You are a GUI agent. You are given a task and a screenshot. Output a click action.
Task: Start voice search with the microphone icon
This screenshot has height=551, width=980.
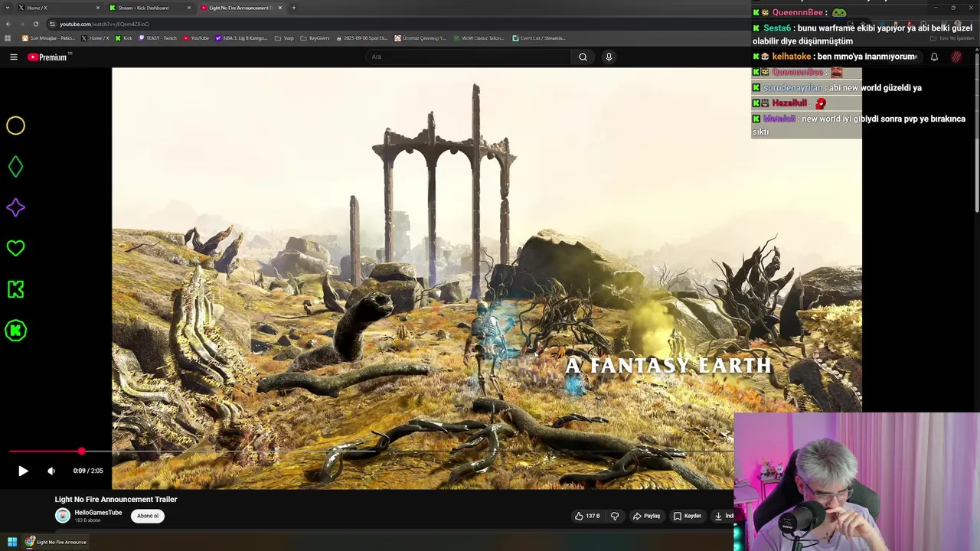609,57
